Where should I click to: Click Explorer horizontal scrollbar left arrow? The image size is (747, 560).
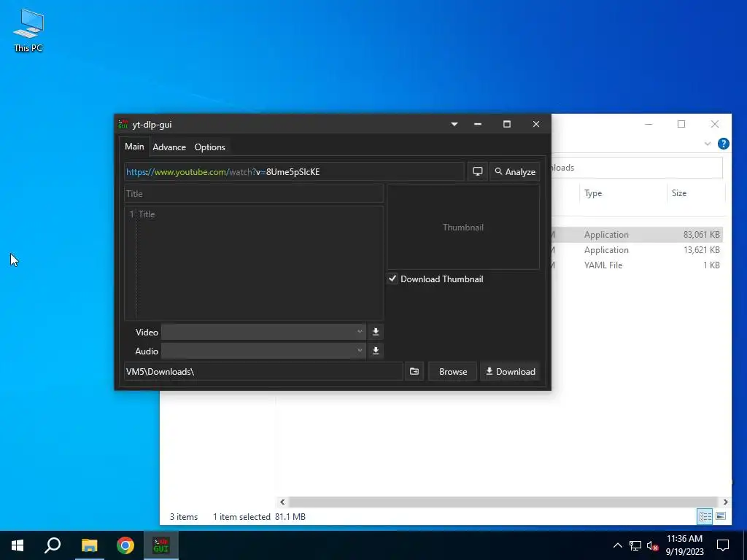tap(282, 502)
